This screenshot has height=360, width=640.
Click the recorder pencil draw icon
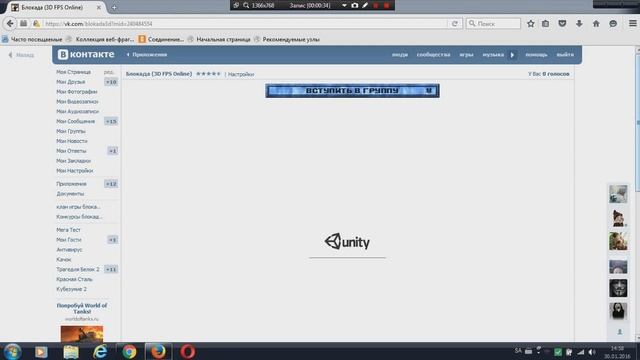point(365,5)
